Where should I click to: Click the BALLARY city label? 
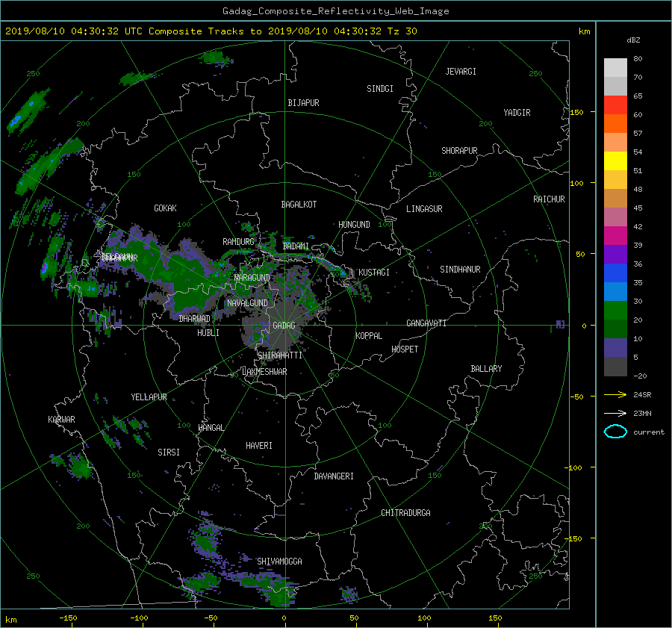(486, 369)
